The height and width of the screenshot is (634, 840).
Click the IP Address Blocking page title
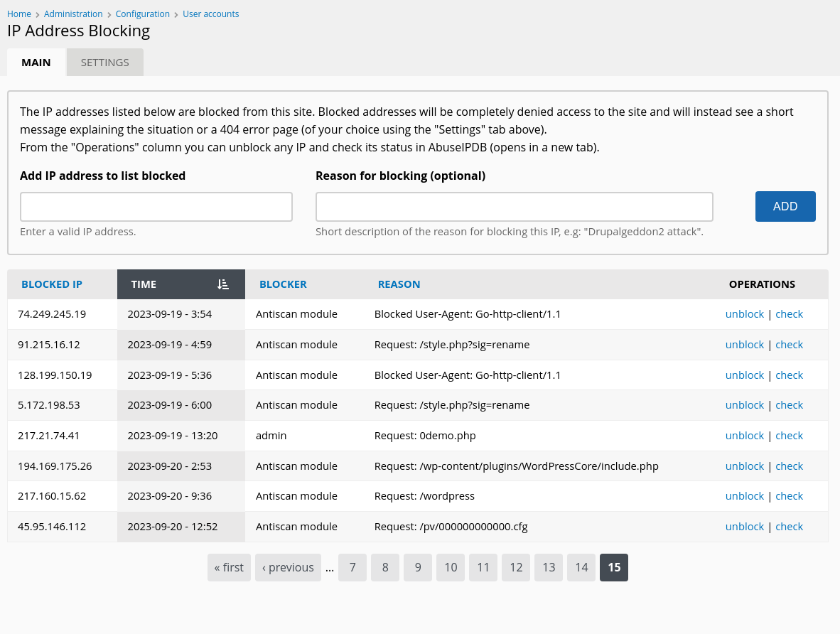point(79,31)
